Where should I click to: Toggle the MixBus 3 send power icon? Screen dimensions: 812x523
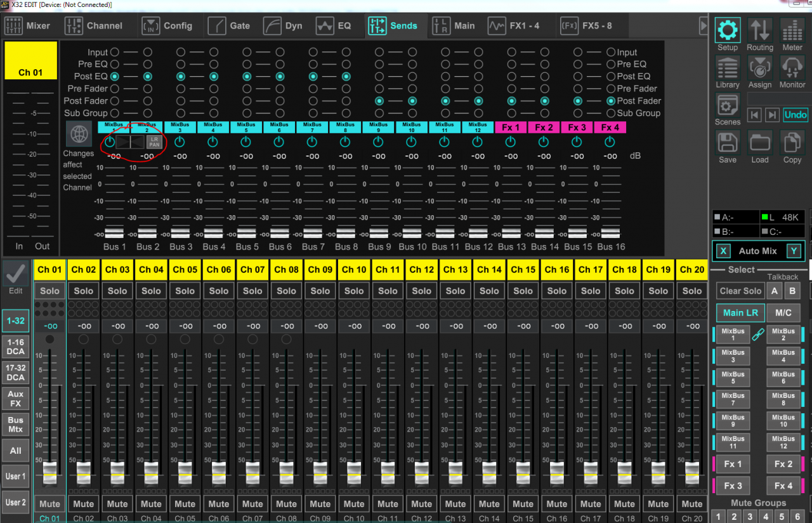tap(180, 142)
